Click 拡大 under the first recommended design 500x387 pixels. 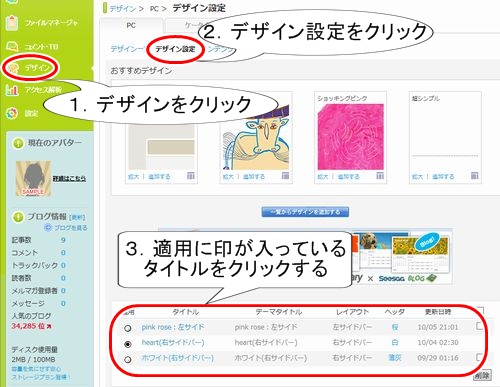(x=133, y=177)
